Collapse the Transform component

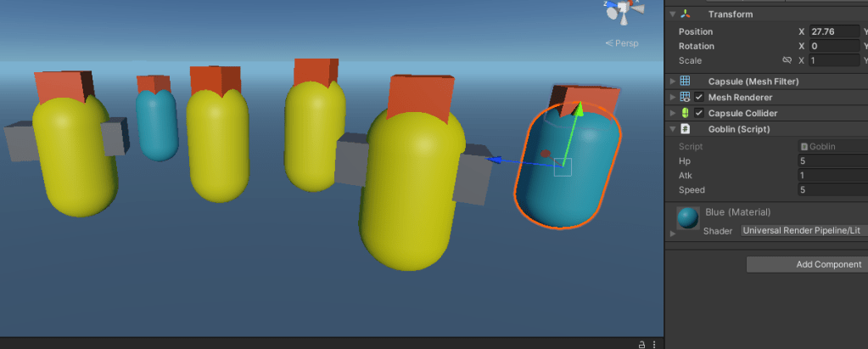pyautogui.click(x=673, y=14)
